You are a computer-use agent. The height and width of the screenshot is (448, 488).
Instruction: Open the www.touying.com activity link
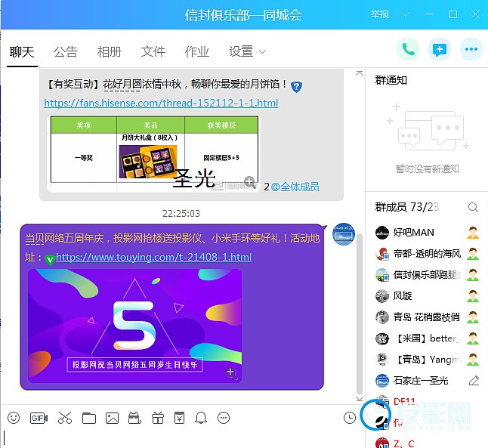154,257
